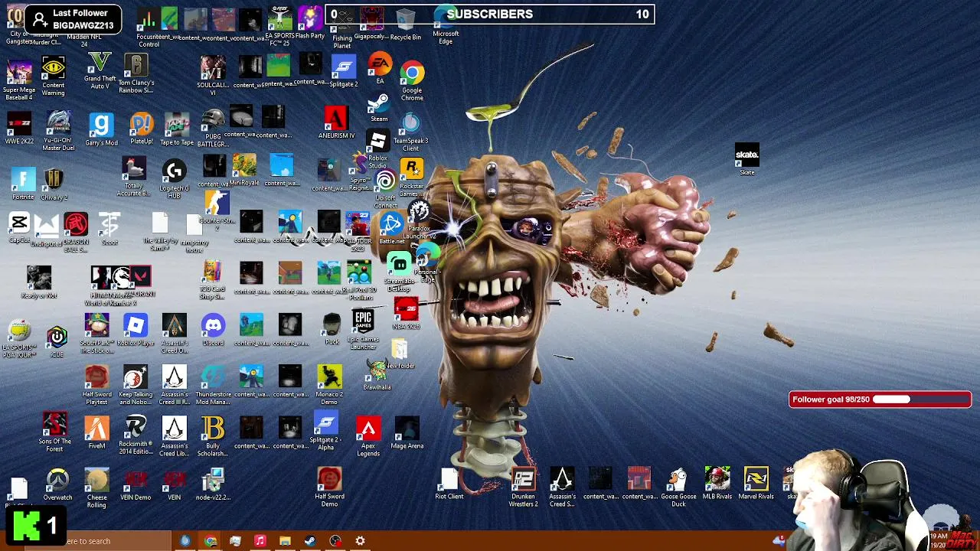Select the Splitgate 2 - Alpha shortcut
The height and width of the screenshot is (551, 980).
click(325, 432)
